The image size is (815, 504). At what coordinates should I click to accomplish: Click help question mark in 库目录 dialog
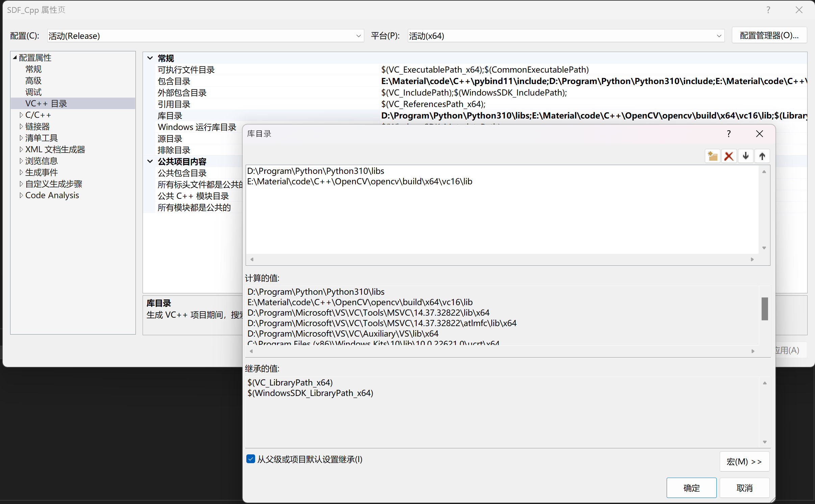(x=729, y=134)
